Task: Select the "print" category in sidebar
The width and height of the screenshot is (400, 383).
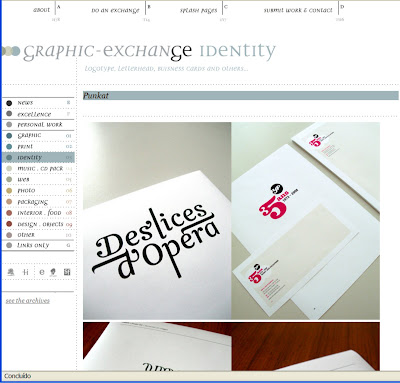Action: pos(25,146)
